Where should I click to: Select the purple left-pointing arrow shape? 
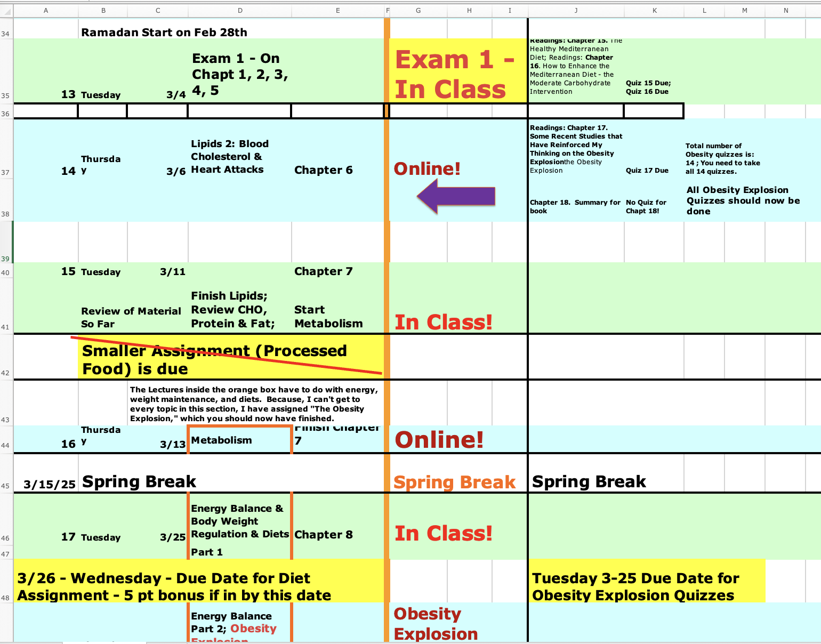[456, 196]
